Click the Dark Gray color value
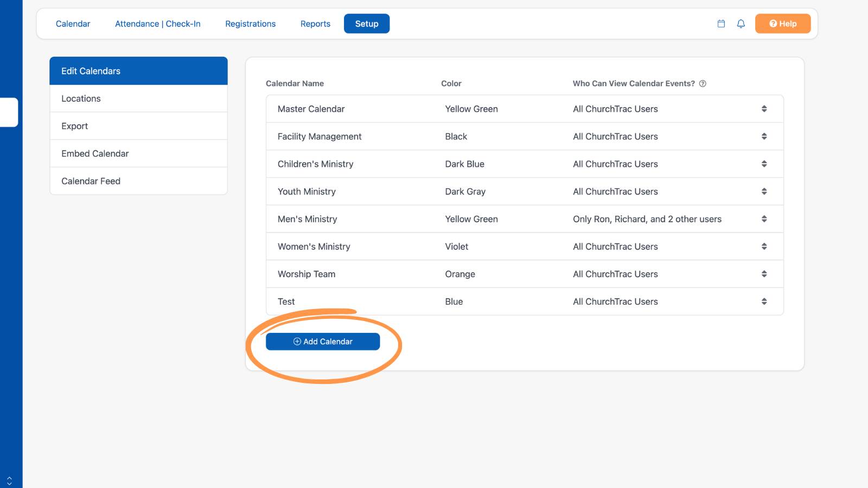The width and height of the screenshot is (868, 488). coord(465,191)
